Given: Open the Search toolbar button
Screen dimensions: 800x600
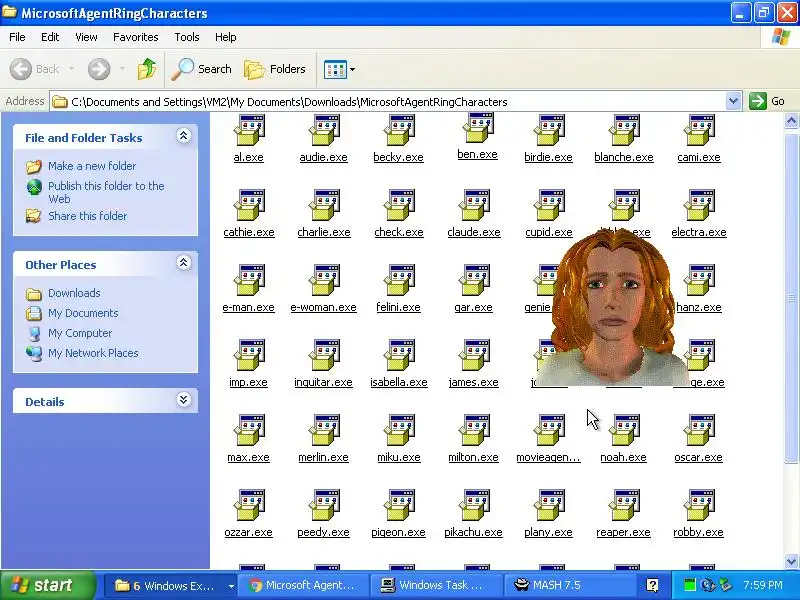Looking at the screenshot, I should tap(202, 69).
